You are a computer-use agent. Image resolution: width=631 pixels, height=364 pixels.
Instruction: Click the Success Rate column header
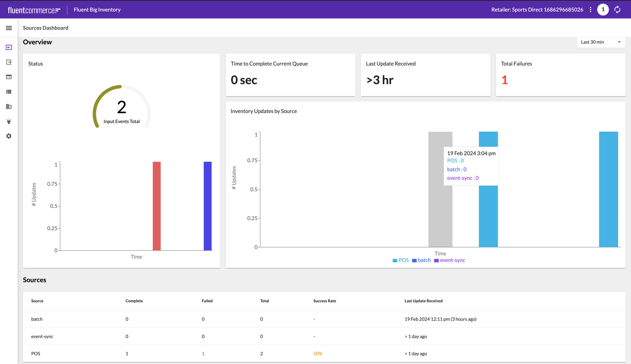point(324,301)
